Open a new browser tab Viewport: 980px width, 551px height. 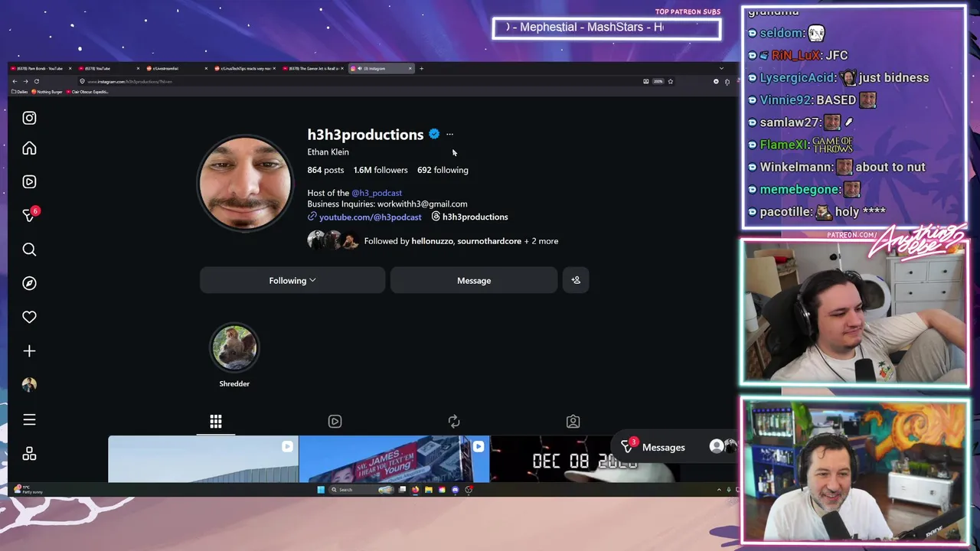tap(421, 68)
